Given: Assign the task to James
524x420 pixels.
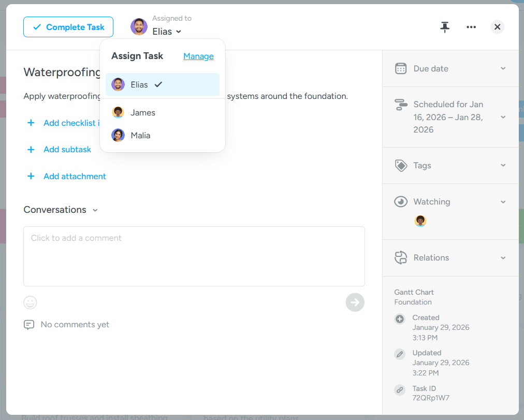Looking at the screenshot, I should [x=142, y=112].
